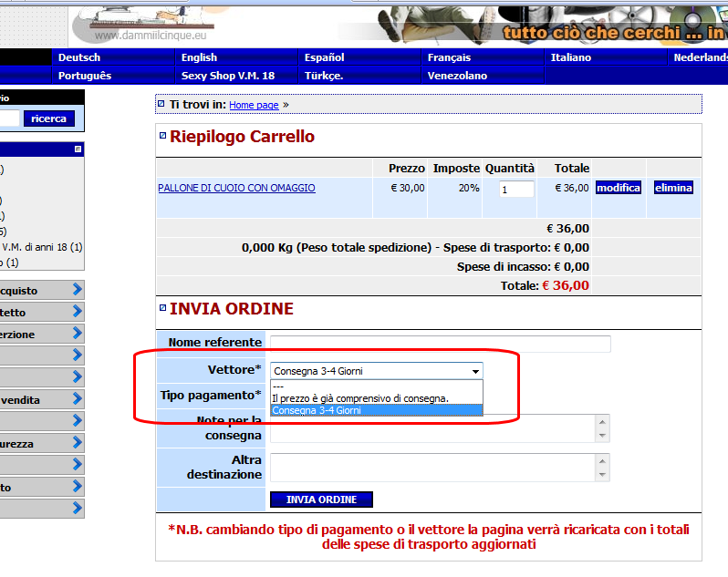Screen dimensions: 728x577
Task: Click the search text box in sidebar
Action: pos(9,118)
